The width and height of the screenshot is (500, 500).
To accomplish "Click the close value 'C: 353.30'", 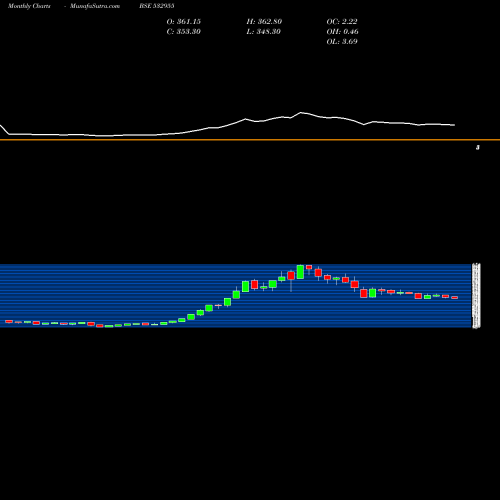I will pyautogui.click(x=184, y=32).
